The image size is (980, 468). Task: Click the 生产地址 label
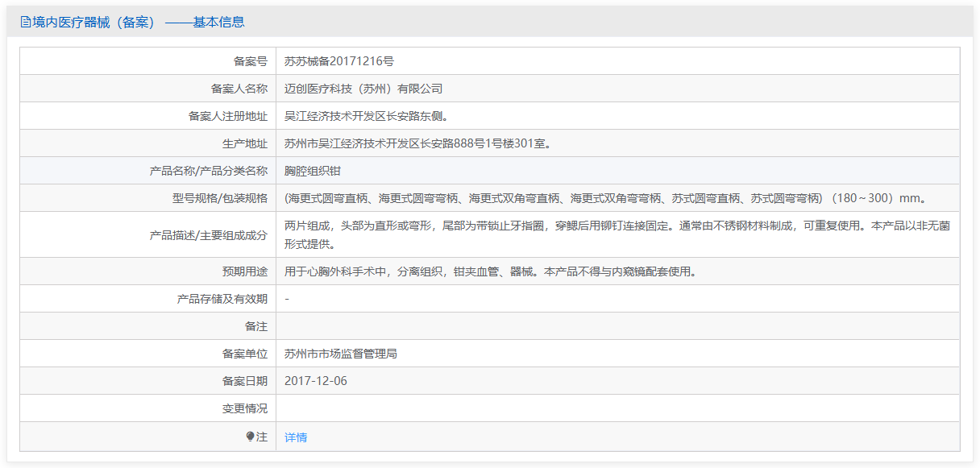(x=245, y=143)
